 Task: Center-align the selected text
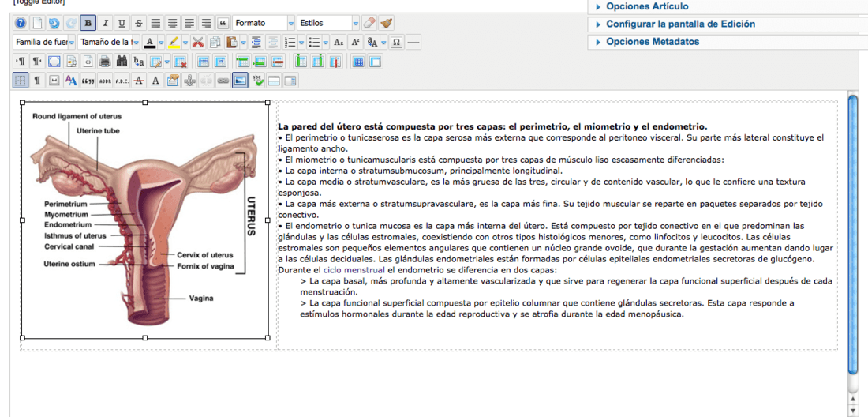173,23
